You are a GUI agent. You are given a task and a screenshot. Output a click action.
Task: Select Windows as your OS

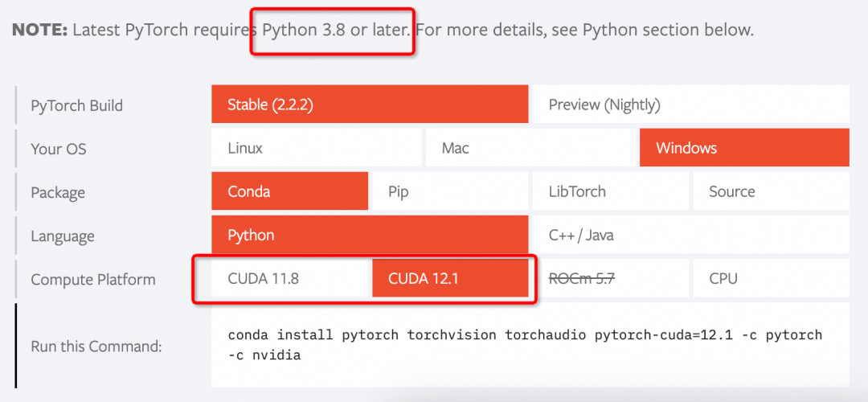[x=744, y=148]
